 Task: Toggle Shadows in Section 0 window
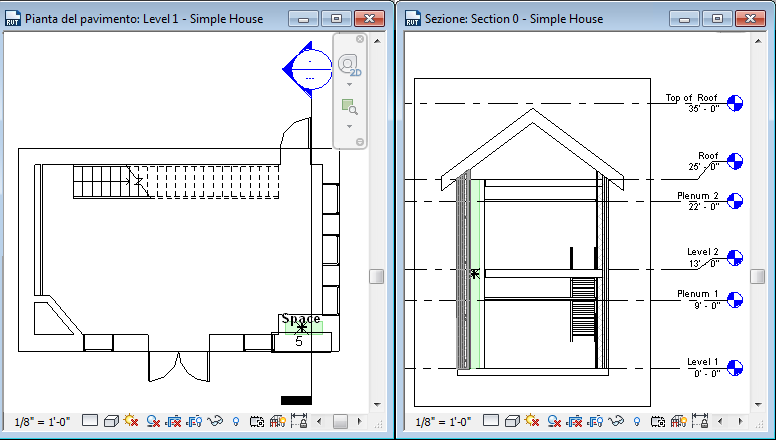[554, 421]
